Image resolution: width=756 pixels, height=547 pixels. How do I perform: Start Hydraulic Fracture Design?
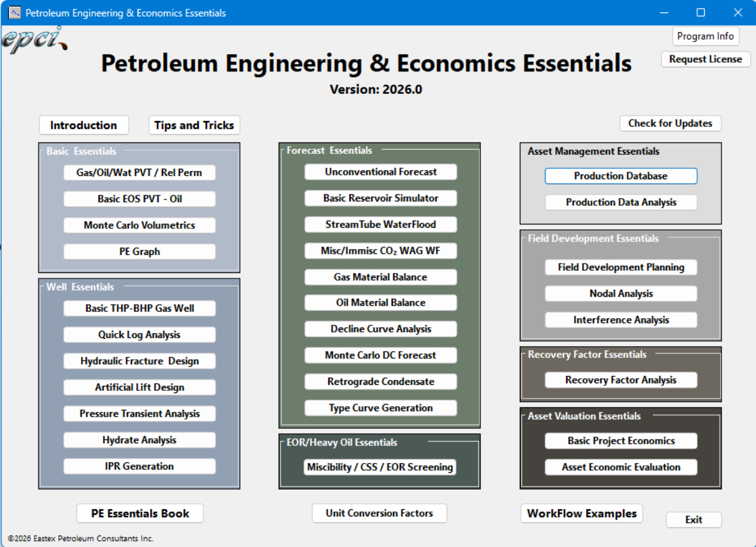coord(139,361)
